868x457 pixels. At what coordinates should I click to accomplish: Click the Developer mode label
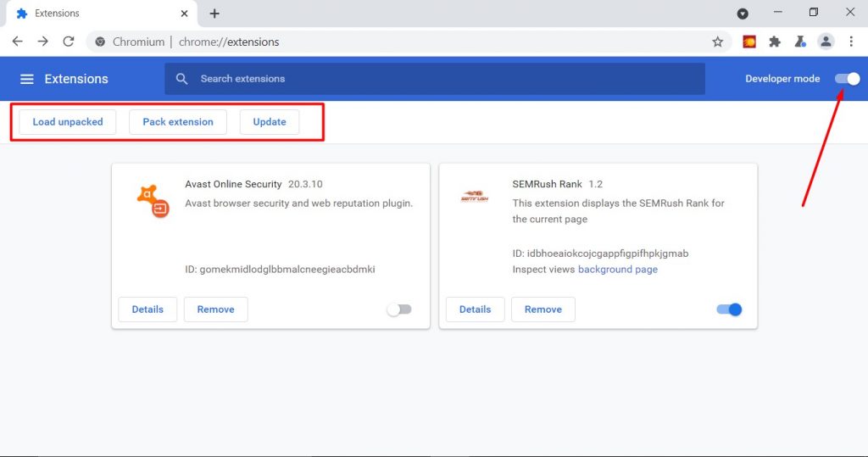click(782, 79)
